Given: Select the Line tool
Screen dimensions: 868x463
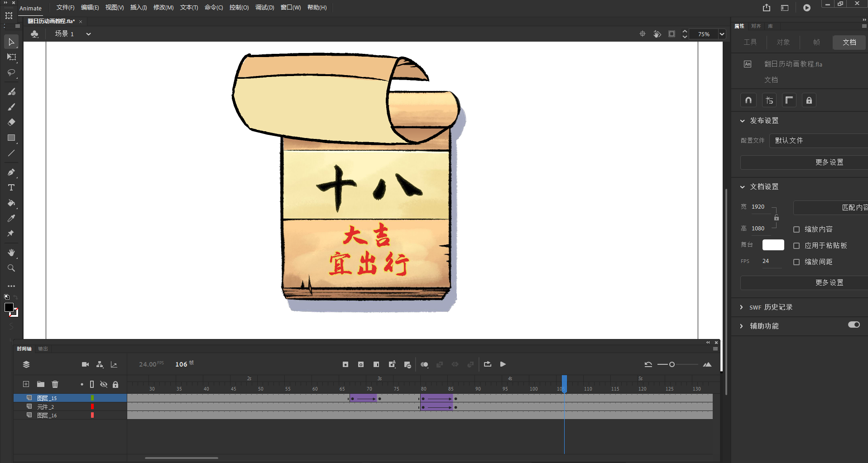Looking at the screenshot, I should pyautogui.click(x=11, y=153).
